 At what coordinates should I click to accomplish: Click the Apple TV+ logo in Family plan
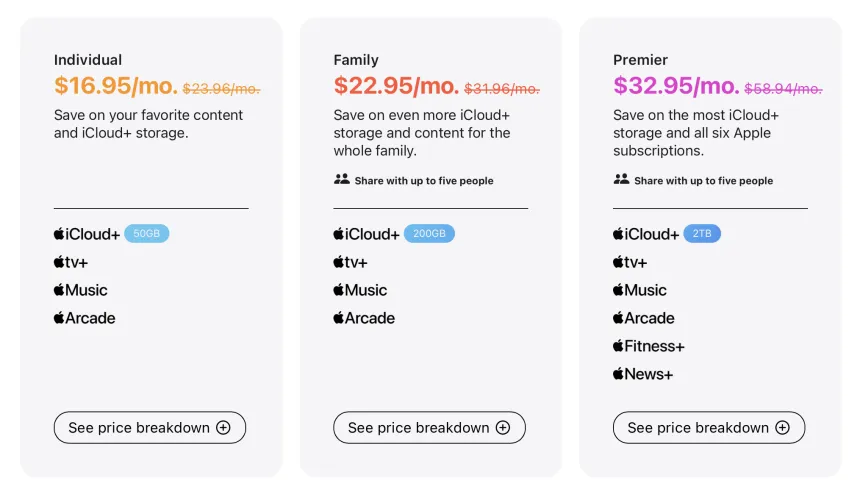[x=351, y=262]
